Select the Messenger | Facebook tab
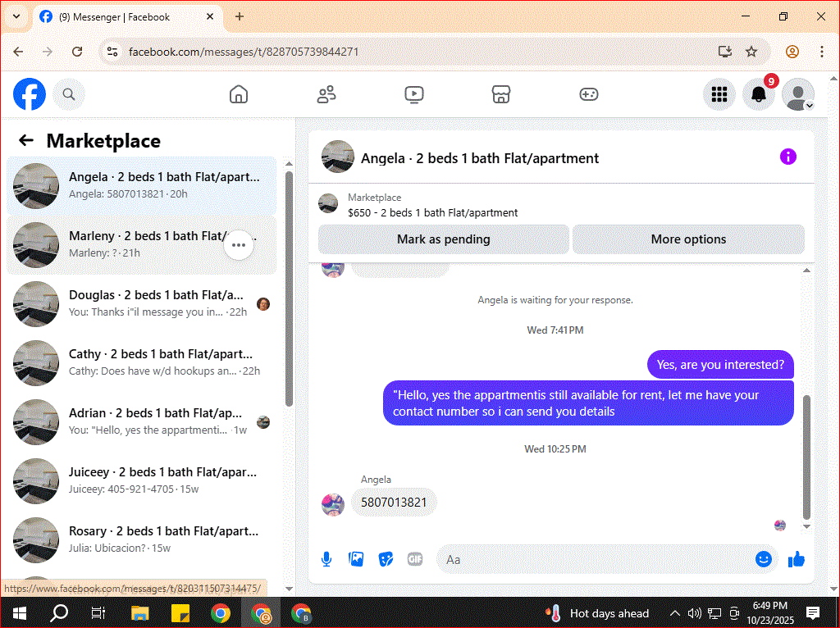This screenshot has width=840, height=628. tap(126, 16)
